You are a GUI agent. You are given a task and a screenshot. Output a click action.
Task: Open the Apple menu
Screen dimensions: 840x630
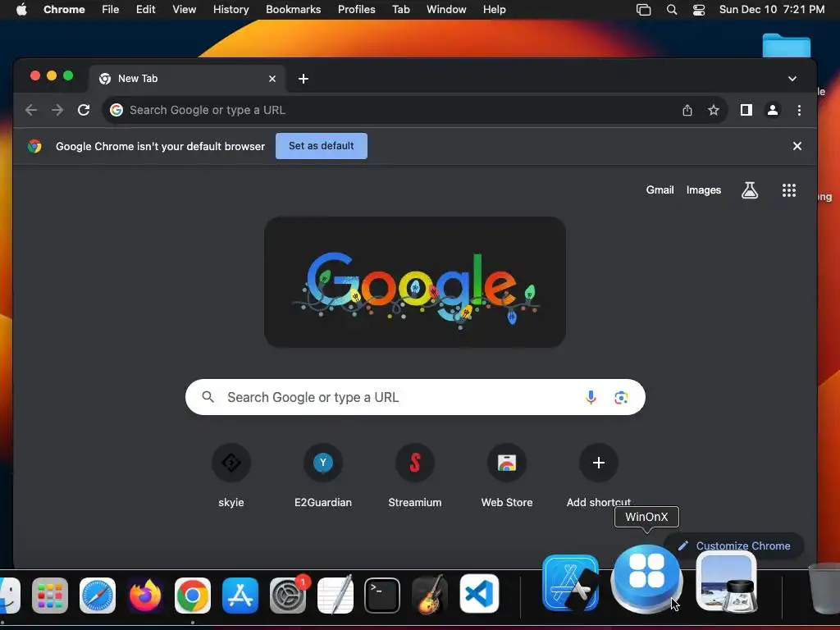tap(21, 10)
